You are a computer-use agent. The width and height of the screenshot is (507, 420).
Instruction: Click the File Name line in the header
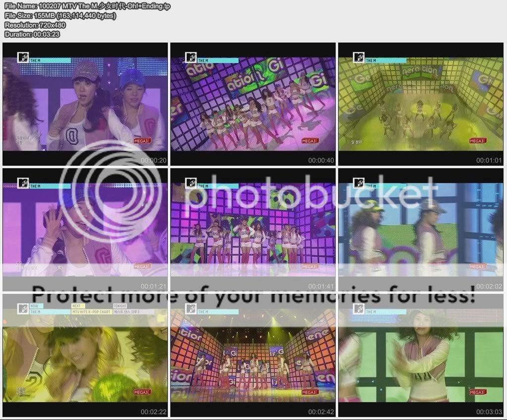87,6
